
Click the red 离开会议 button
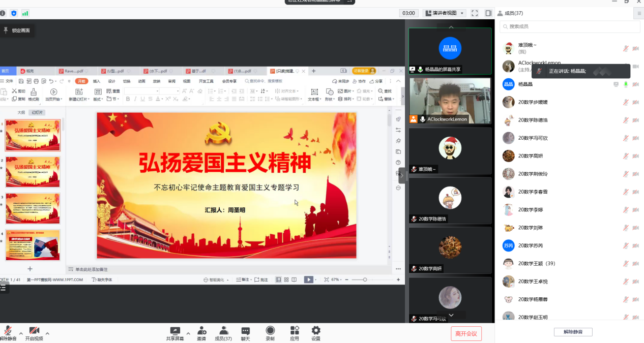[466, 333]
